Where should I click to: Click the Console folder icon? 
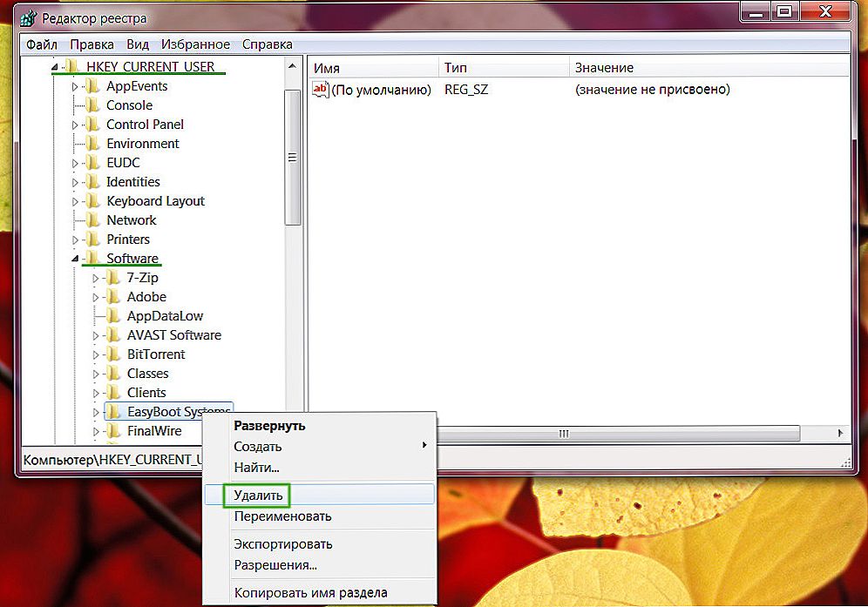tap(93, 105)
